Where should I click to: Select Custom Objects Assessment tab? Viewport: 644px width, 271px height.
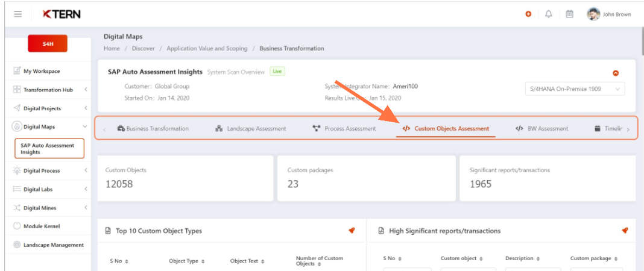click(446, 129)
